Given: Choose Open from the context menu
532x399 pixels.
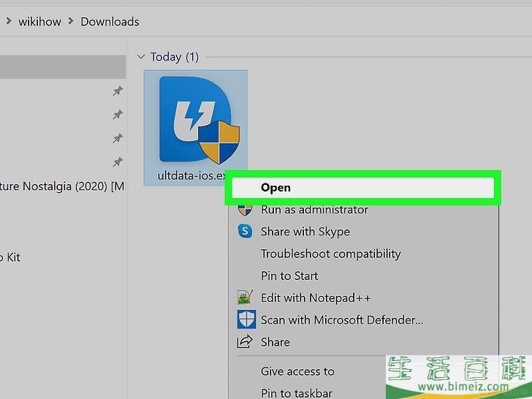Looking at the screenshot, I should (x=362, y=188).
